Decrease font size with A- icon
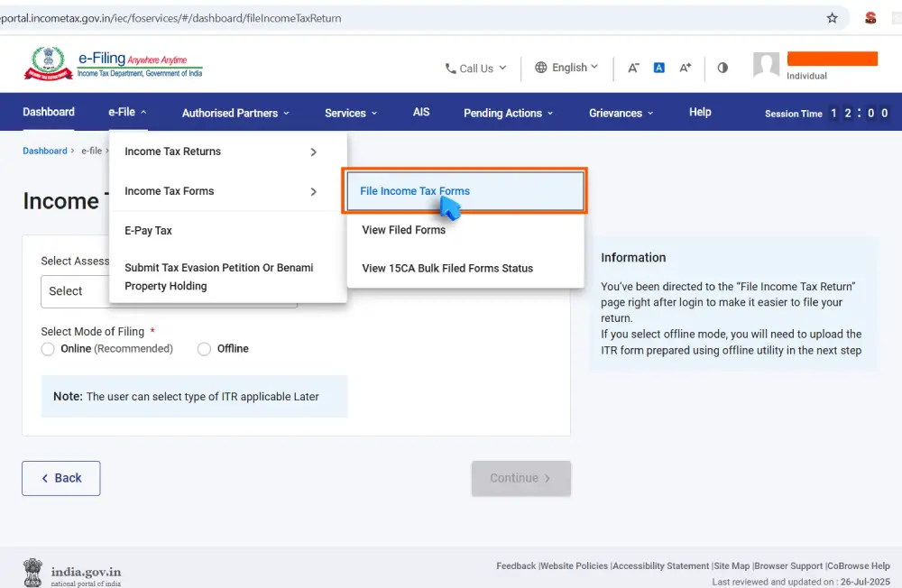Image resolution: width=902 pixels, height=588 pixels. point(633,68)
